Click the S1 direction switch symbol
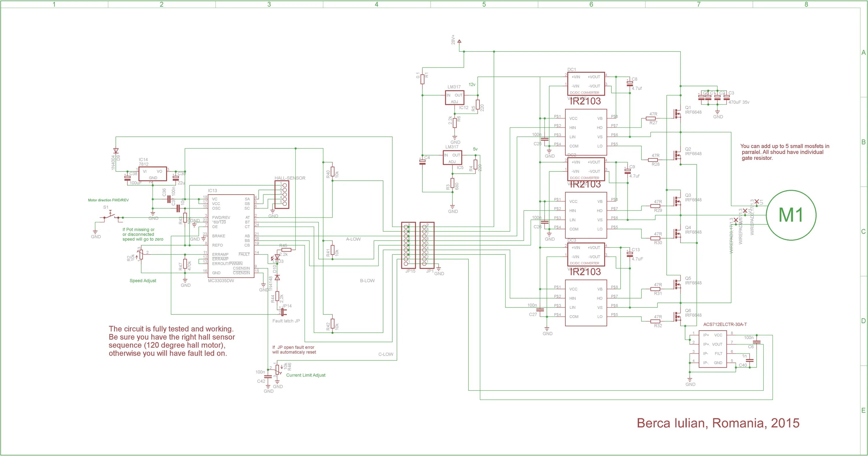The height and width of the screenshot is (456, 868). tap(111, 217)
